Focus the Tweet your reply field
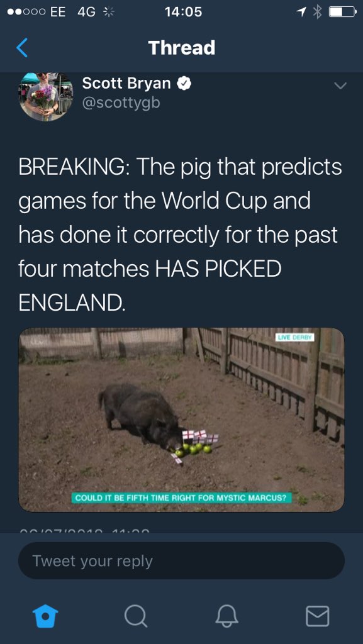The image size is (363, 644). pyautogui.click(x=181, y=561)
